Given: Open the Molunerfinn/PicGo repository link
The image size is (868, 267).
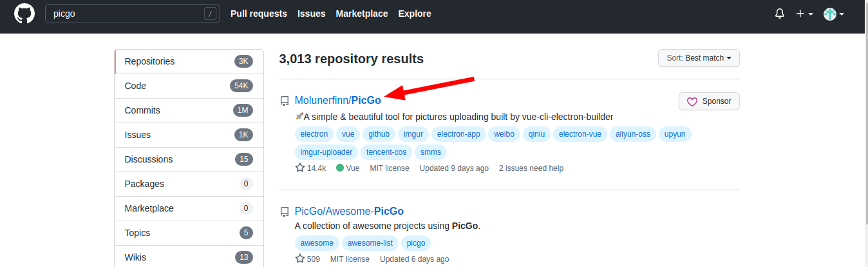Looking at the screenshot, I should [x=338, y=100].
